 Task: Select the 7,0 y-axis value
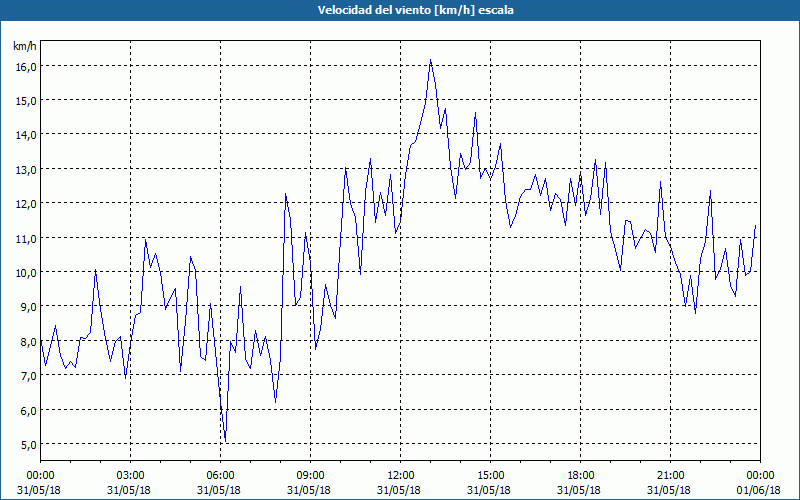point(28,376)
